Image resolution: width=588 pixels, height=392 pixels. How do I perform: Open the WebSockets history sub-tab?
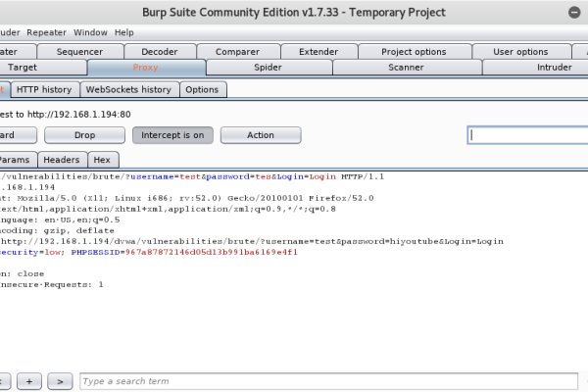click(x=128, y=89)
